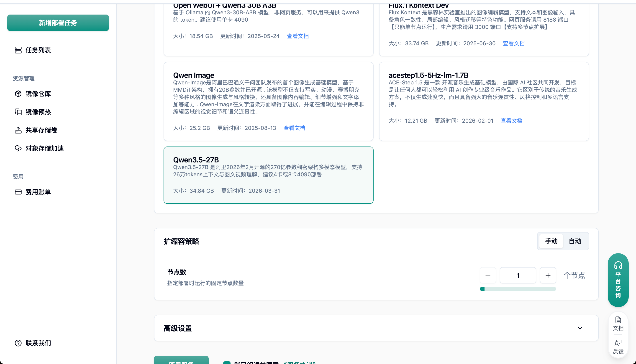Open the 对象存储加速 cloud icon
This screenshot has width=636, height=364.
coord(18,148)
